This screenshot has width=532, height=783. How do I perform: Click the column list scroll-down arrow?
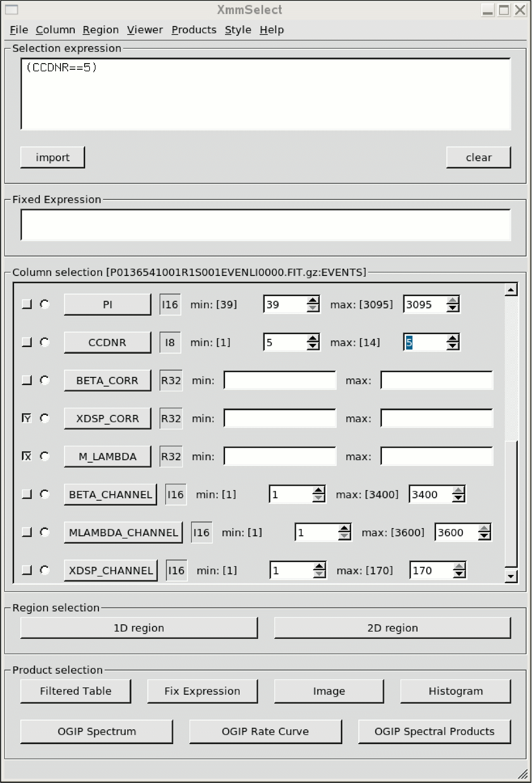pos(511,576)
